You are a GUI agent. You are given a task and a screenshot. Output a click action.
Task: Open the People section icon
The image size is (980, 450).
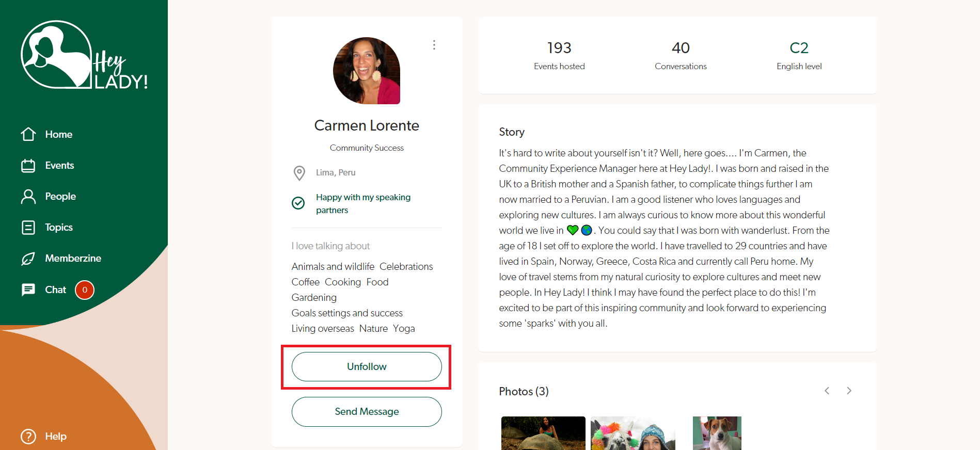(x=28, y=197)
